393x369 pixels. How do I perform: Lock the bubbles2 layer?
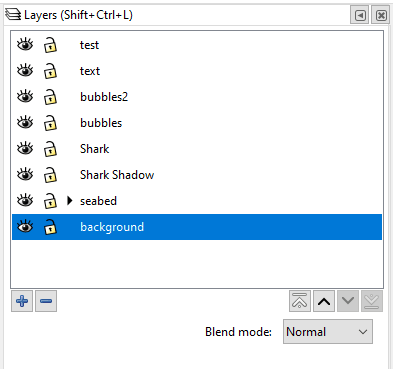pyautogui.click(x=50, y=97)
